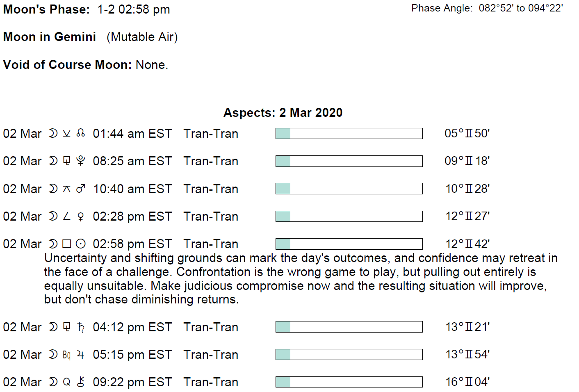Click the Gemini glyph in 05°50' position
The image size is (579, 392).
pos(469,133)
